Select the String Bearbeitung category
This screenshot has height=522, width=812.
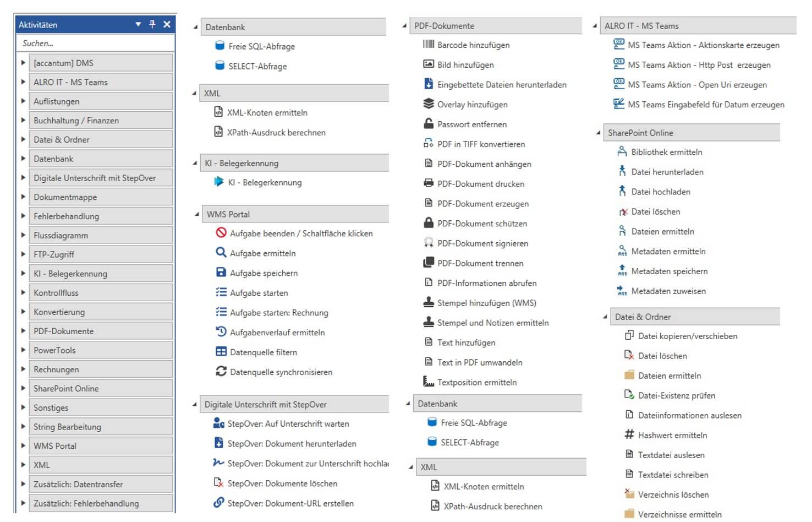[x=101, y=427]
